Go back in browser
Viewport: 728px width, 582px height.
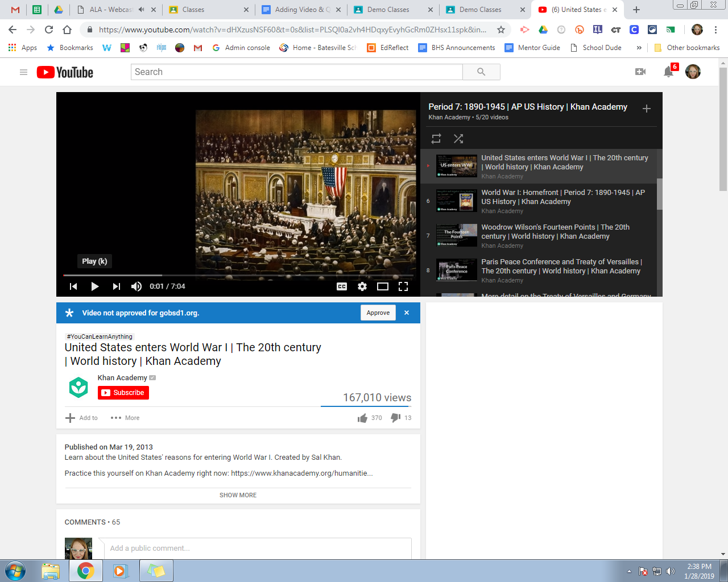pos(13,30)
